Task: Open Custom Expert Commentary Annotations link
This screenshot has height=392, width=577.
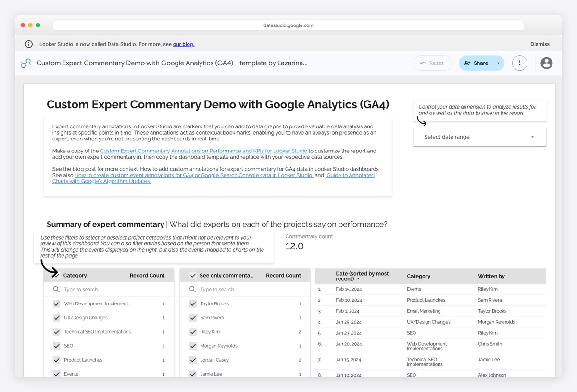Action: (x=203, y=151)
